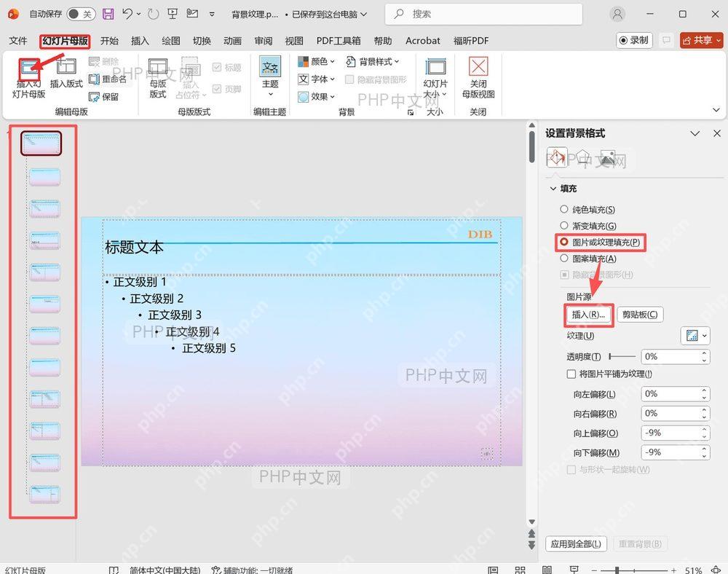Open 文件 menu tab
Screen dimensions: 728x574
coord(18,41)
